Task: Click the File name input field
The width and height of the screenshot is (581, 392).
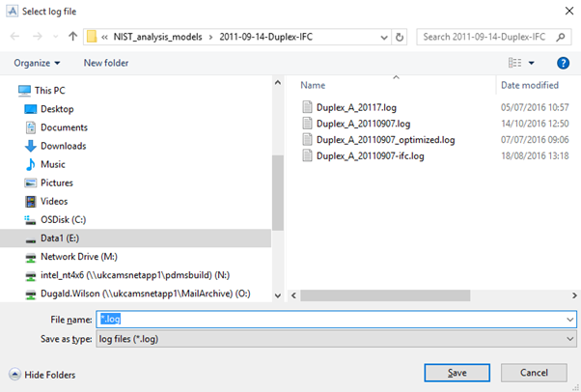Action: click(x=328, y=319)
